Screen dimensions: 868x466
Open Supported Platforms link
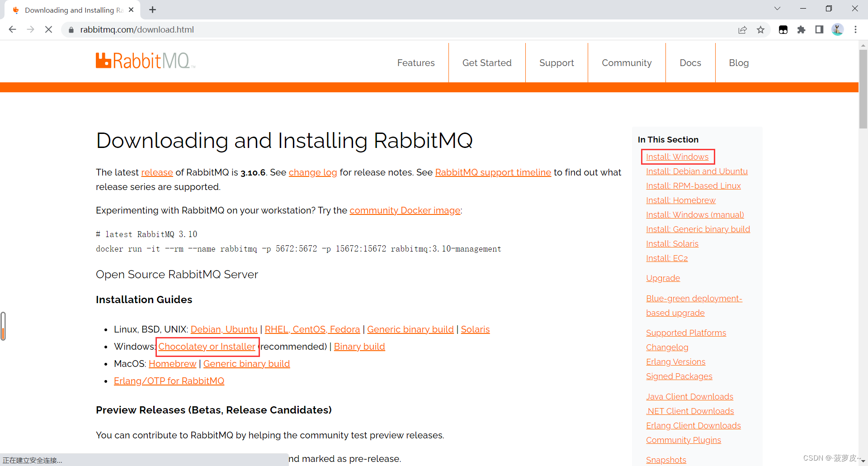click(686, 333)
